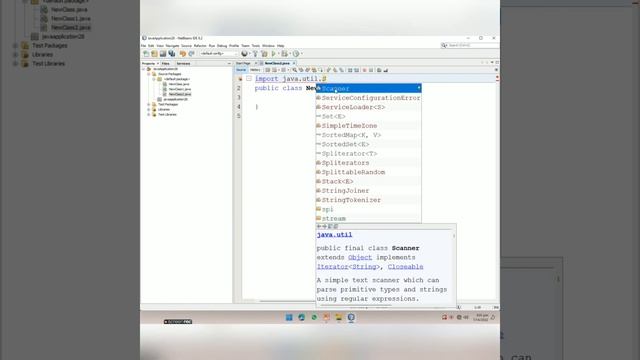
Task: Click the Save All toolbar icon
Action: [x=171, y=53]
